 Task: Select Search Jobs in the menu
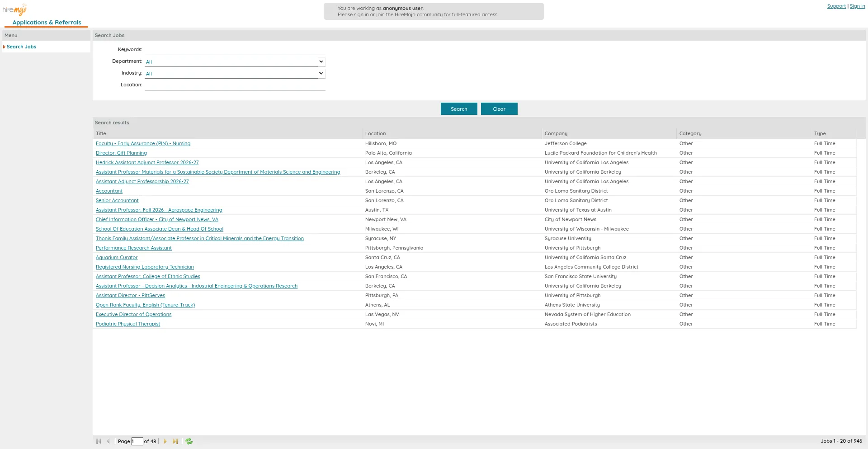click(21, 47)
